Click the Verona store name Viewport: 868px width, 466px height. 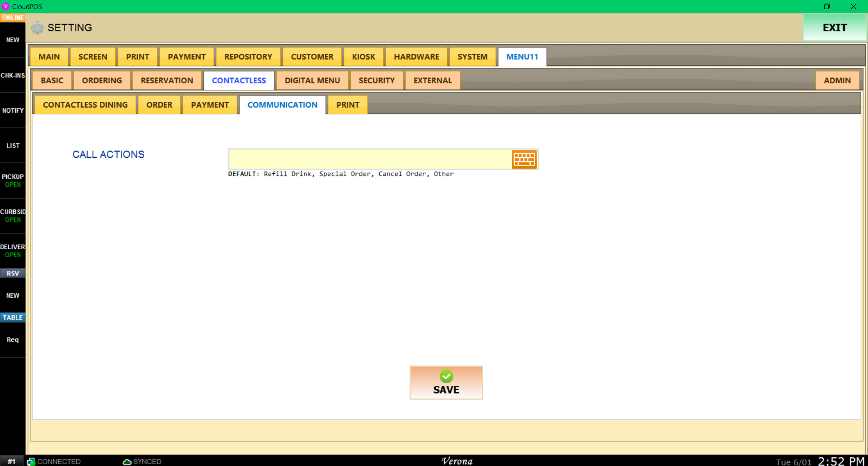click(x=457, y=461)
